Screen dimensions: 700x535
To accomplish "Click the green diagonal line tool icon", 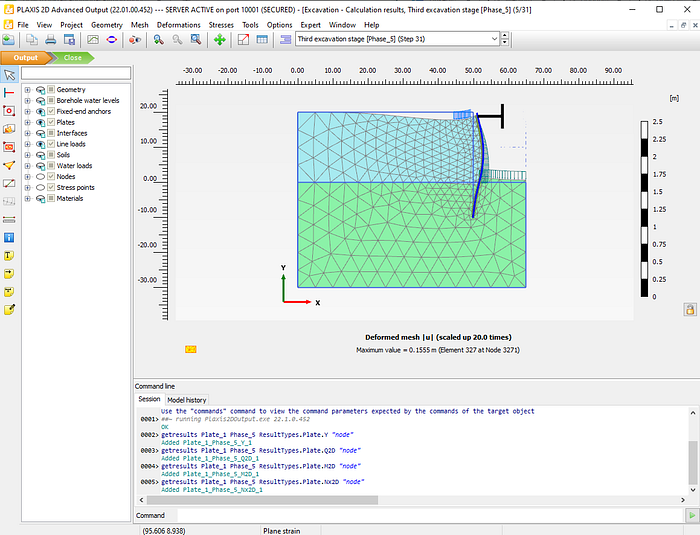I will tap(9, 183).
